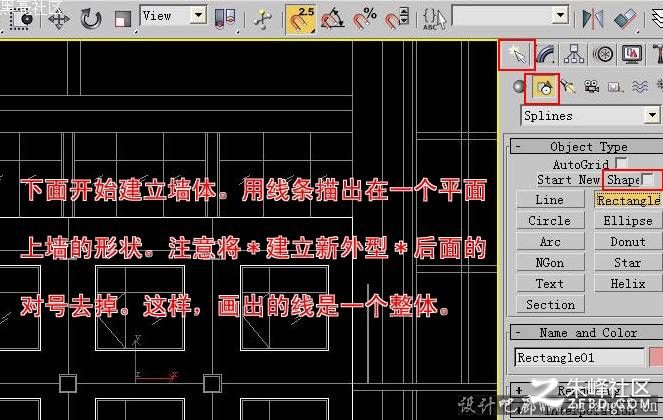Click the Ellipse shape button
The image size is (663, 420).
click(628, 221)
